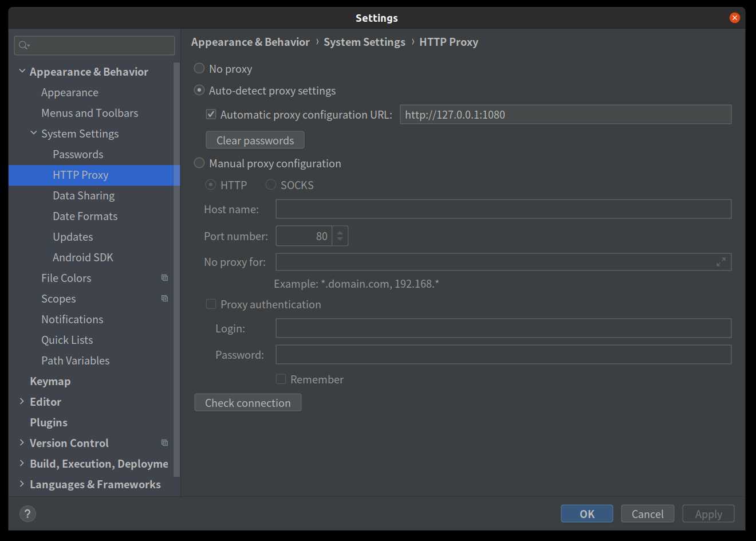The image size is (756, 541).
Task: Click the Port number value field
Action: click(304, 236)
